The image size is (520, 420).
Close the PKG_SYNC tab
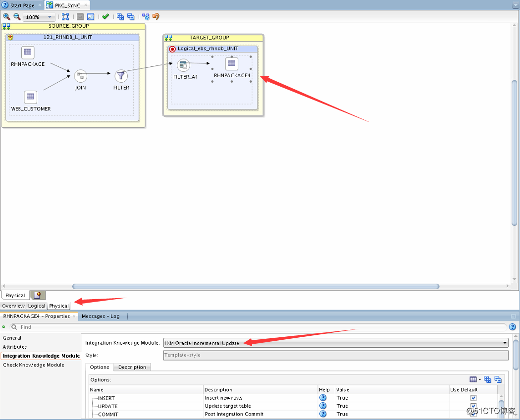click(86, 5)
